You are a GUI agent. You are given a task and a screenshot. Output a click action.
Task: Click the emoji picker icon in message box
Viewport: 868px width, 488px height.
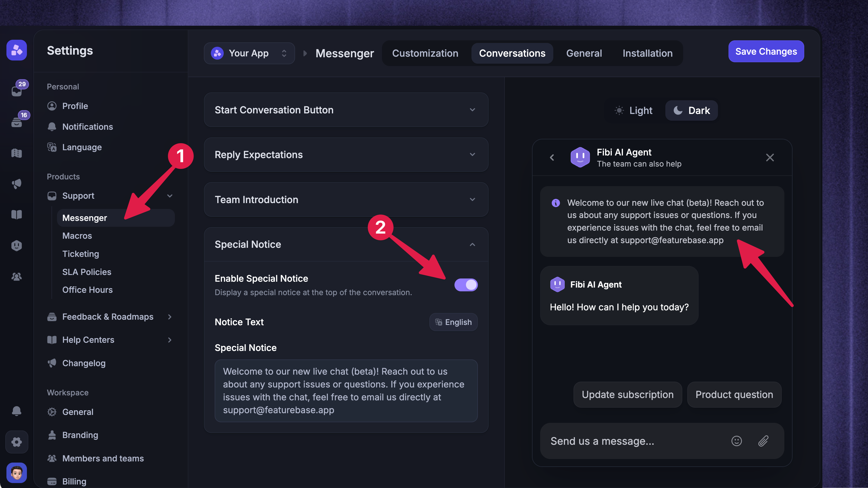tap(736, 441)
